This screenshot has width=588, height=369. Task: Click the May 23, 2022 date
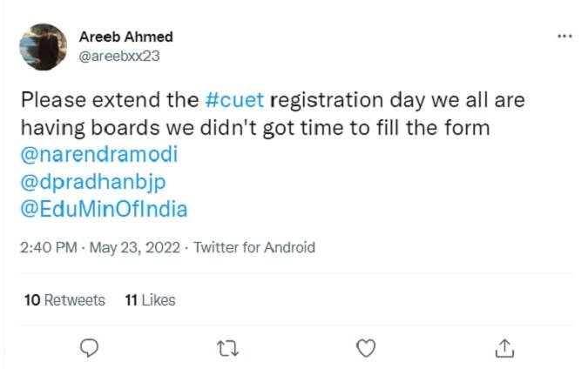132,247
